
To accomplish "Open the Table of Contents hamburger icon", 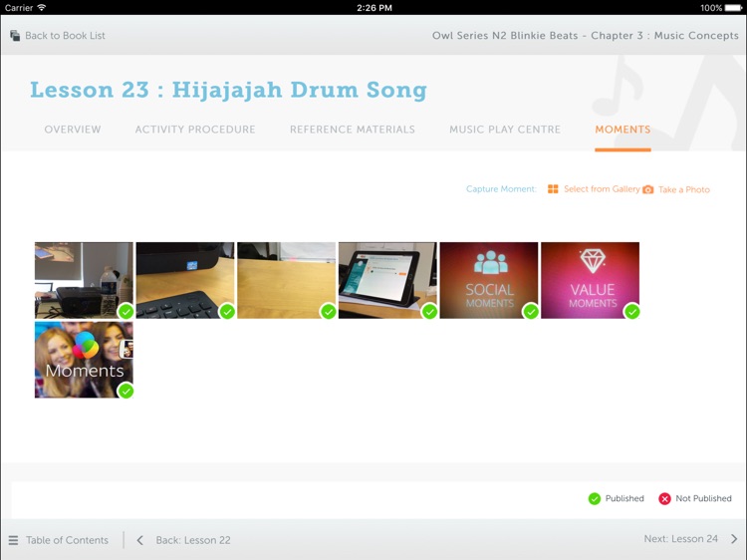I will coord(13,540).
